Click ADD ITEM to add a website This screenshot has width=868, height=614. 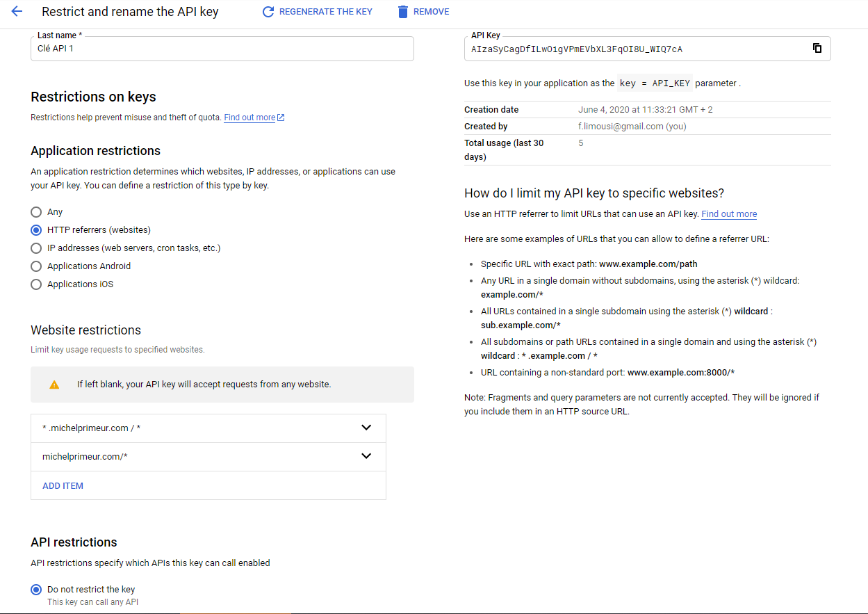pyautogui.click(x=63, y=486)
